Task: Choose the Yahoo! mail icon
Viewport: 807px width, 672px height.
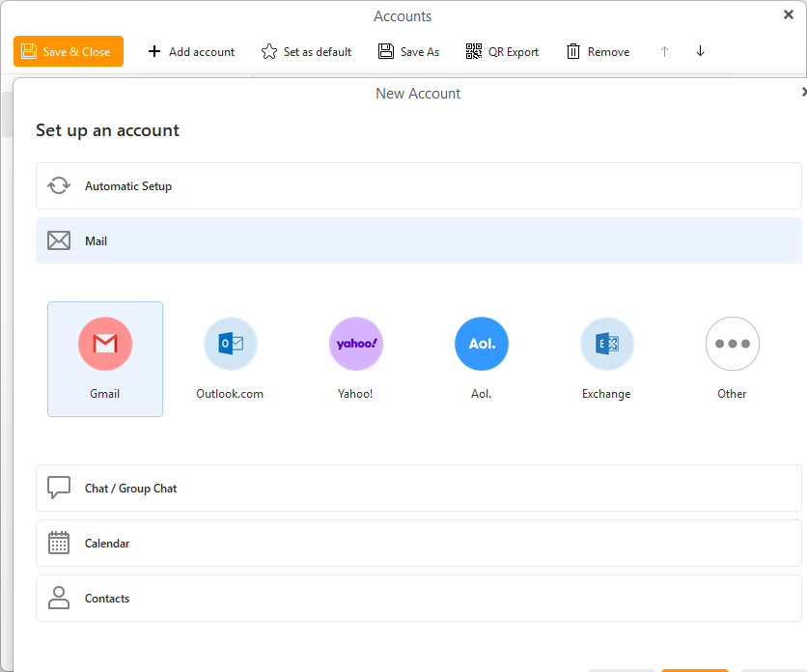Action: coord(356,344)
